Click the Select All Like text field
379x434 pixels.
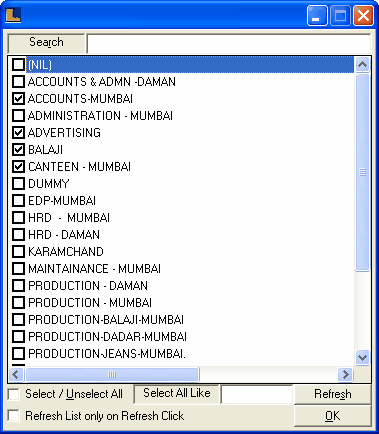coord(257,394)
